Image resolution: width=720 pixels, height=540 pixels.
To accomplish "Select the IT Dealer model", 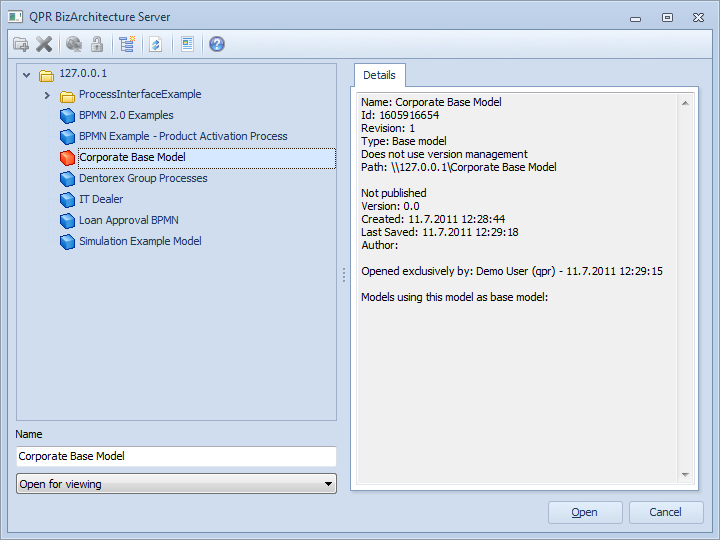I will coord(101,199).
